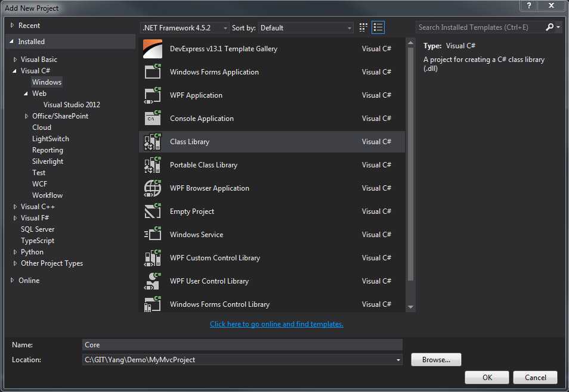Image resolution: width=569 pixels, height=392 pixels.
Task: Expand the Visual Basic node
Action: tap(15, 60)
